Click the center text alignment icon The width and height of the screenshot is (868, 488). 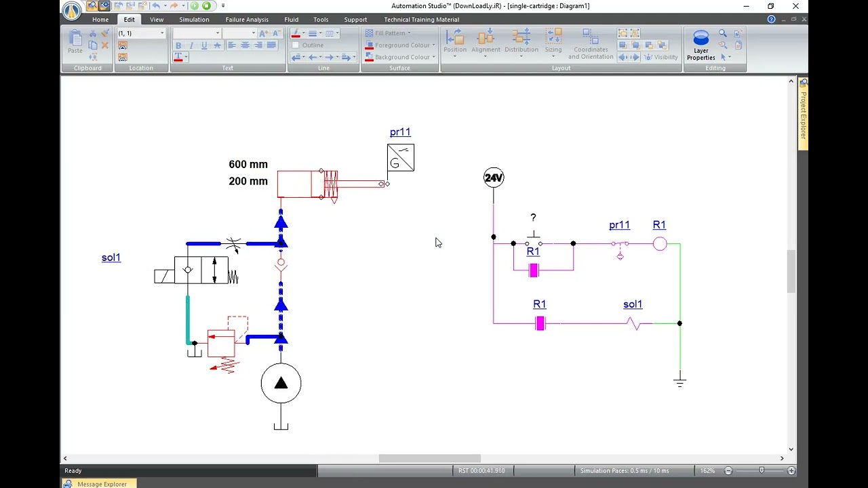click(245, 45)
